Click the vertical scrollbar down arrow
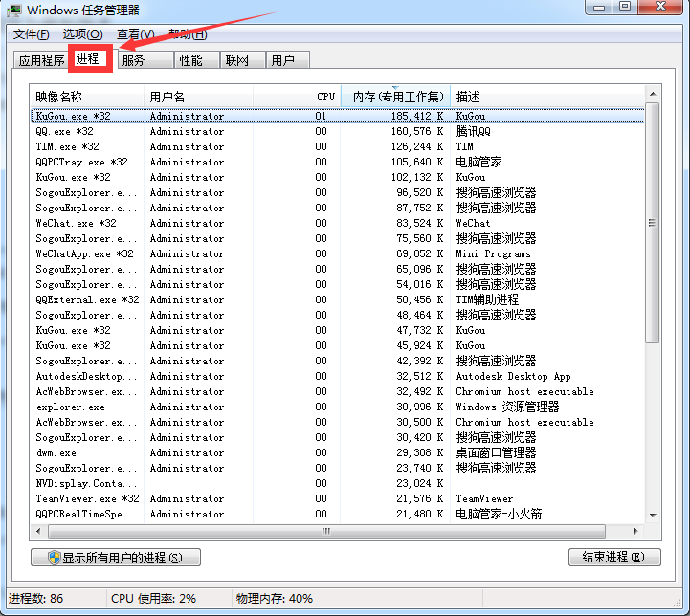This screenshot has width=690, height=616. click(x=653, y=515)
